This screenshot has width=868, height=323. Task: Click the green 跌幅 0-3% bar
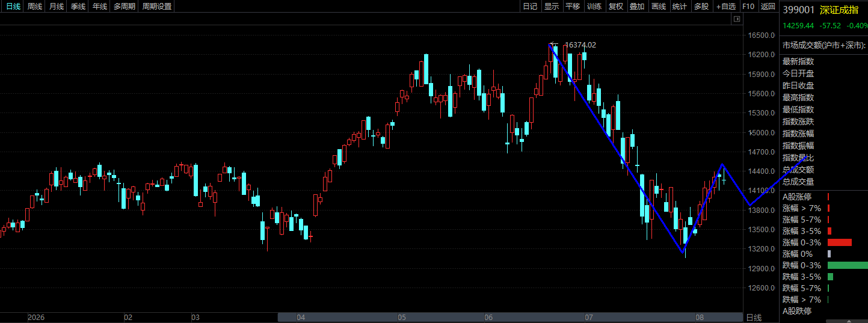coord(848,265)
